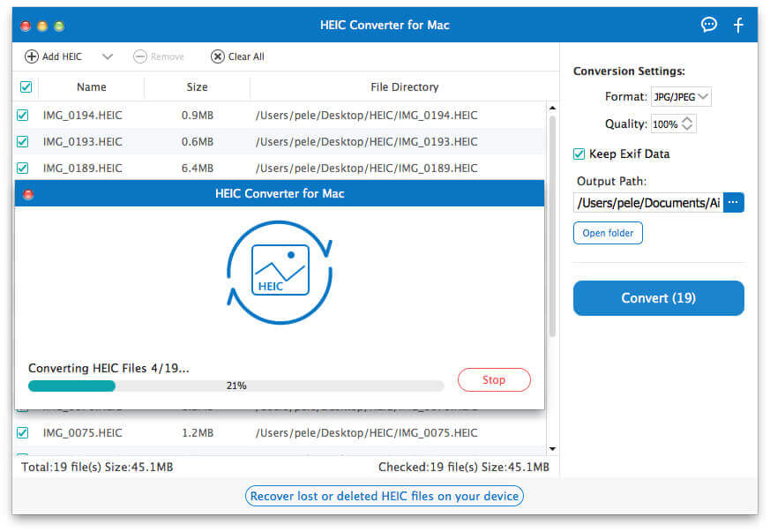Select the IMG_0075.HEIC file name
This screenshot has width=770, height=532.
(83, 433)
